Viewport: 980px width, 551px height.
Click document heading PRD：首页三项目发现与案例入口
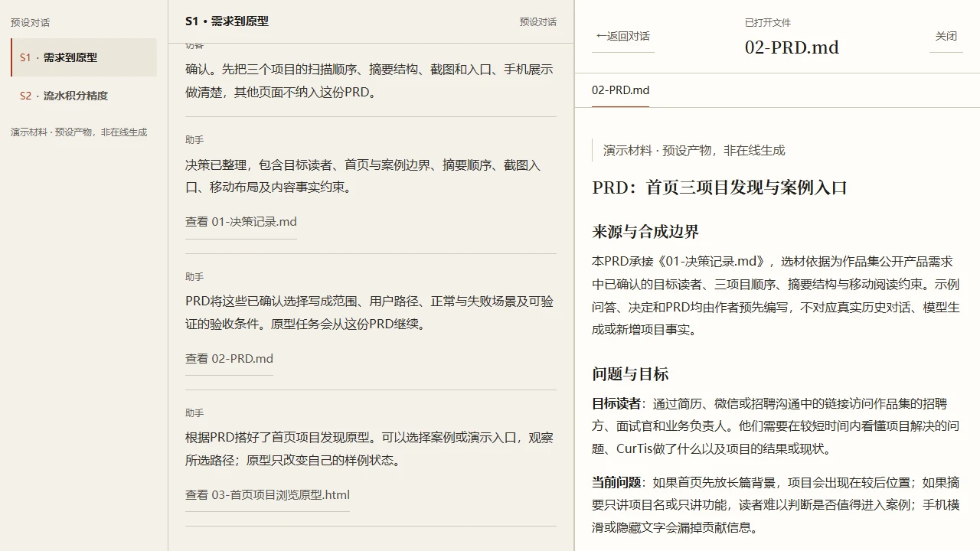pyautogui.click(x=720, y=187)
